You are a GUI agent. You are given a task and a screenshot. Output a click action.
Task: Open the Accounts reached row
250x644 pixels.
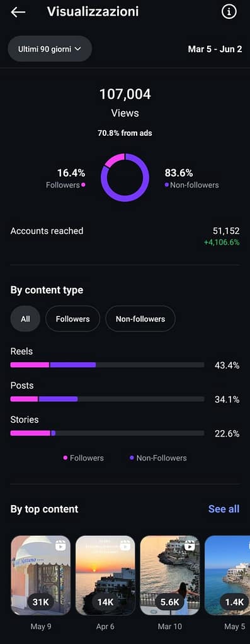[x=125, y=236]
